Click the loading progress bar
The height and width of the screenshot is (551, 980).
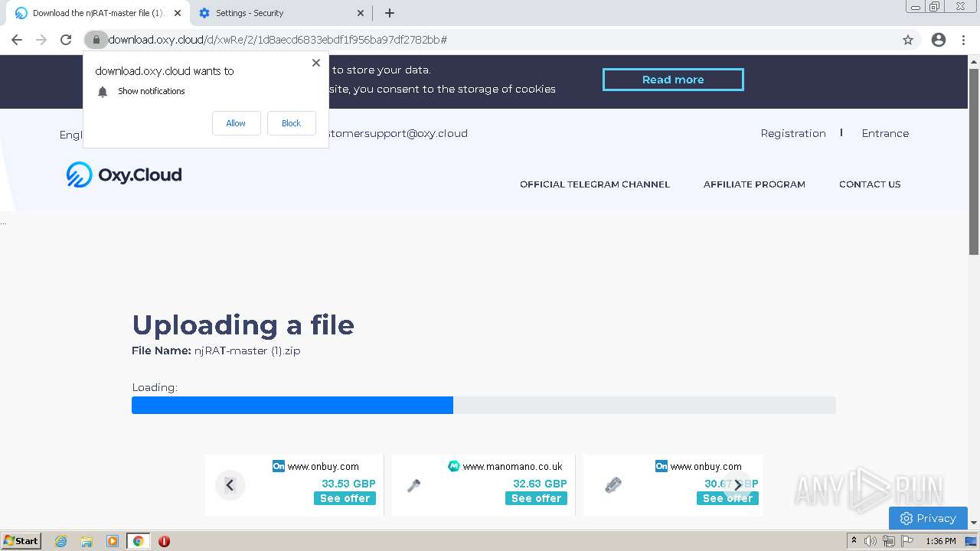coord(484,405)
